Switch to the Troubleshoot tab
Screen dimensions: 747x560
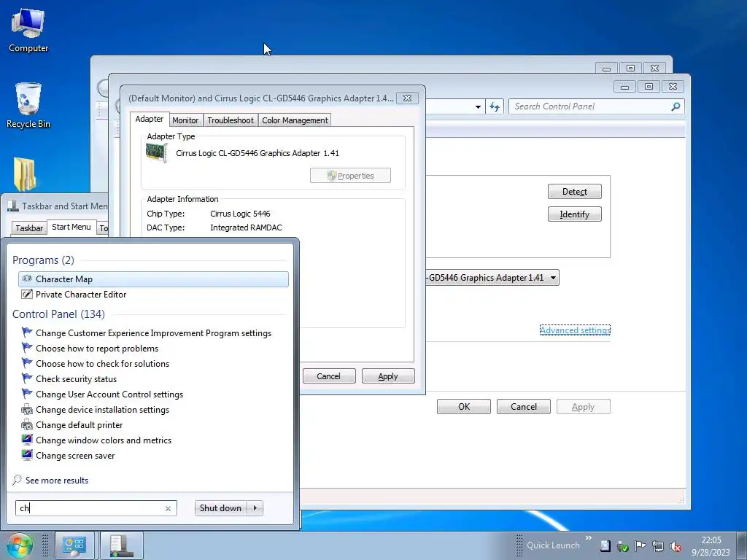tap(231, 120)
